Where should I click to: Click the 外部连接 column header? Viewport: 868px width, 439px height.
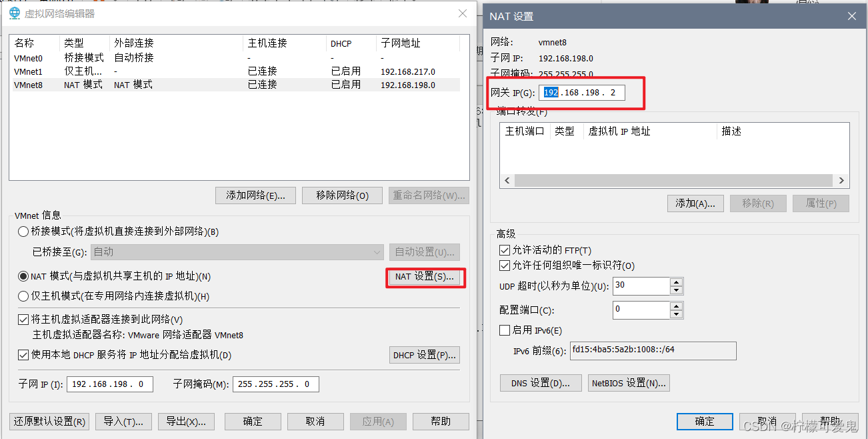(x=176, y=43)
